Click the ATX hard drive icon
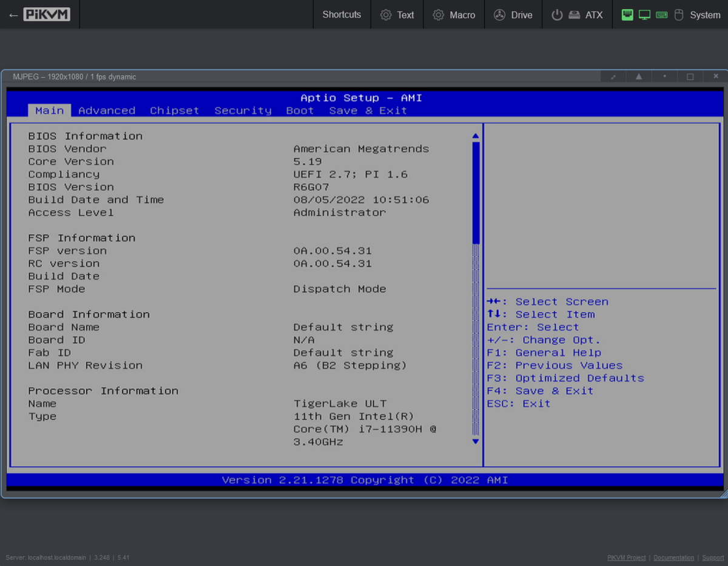Screen dimensions: 728x566 click(575, 15)
